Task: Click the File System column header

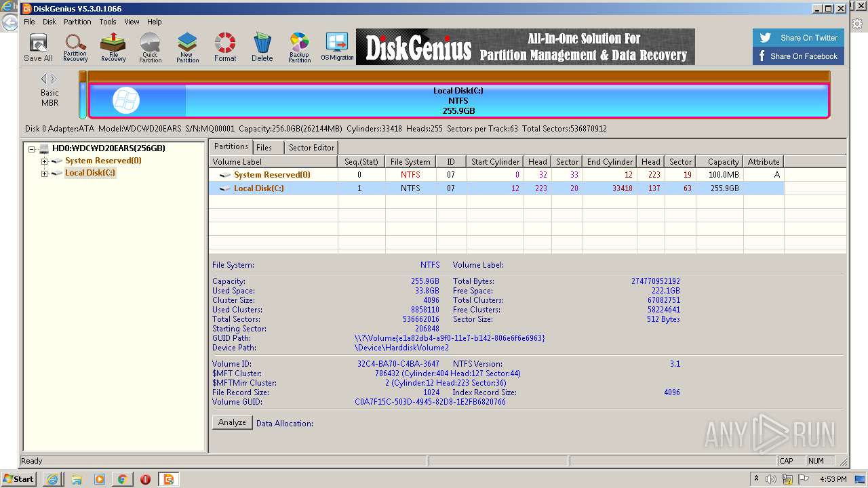Action: point(410,162)
